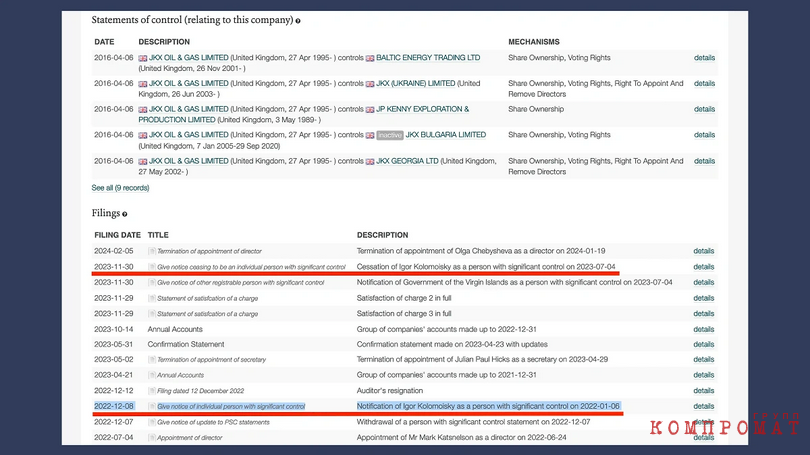Click See all (9 records) link
The image size is (810, 455).
120,188
